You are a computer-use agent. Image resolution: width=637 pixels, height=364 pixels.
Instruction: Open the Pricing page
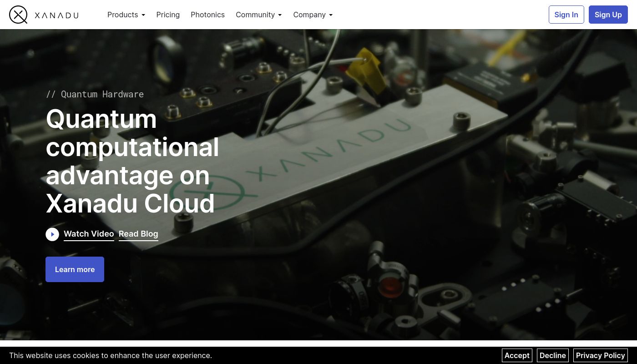click(168, 15)
